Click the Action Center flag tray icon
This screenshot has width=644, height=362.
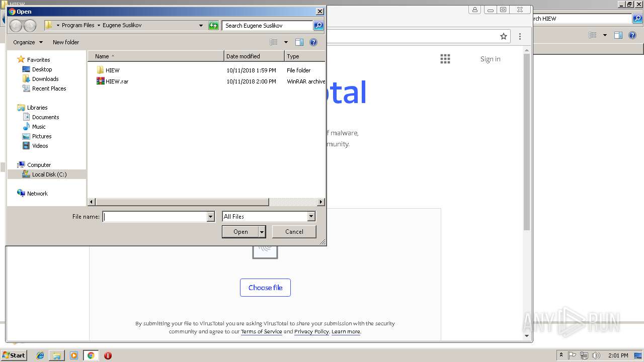pyautogui.click(x=572, y=355)
